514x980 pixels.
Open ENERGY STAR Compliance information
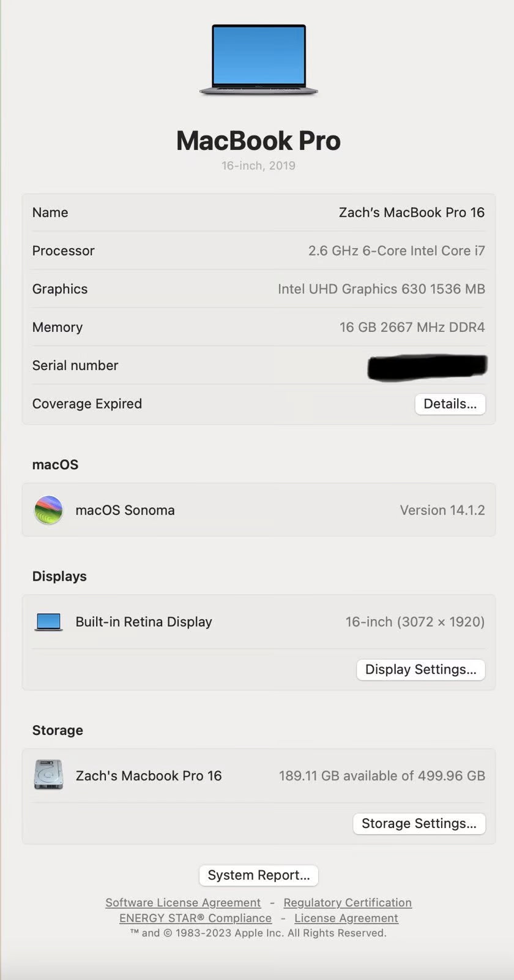[x=194, y=918]
